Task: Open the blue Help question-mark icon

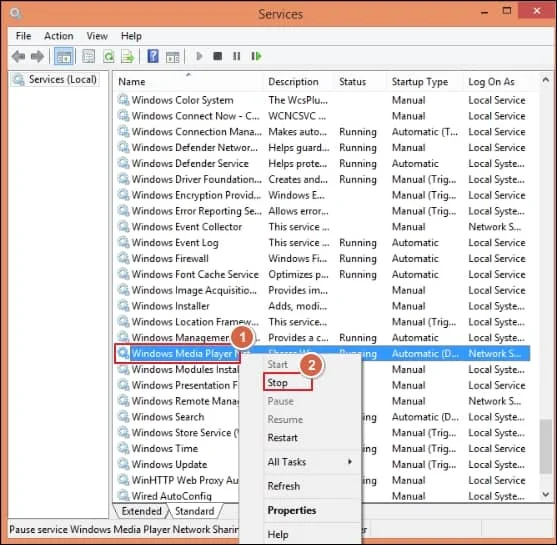Action: pos(153,56)
